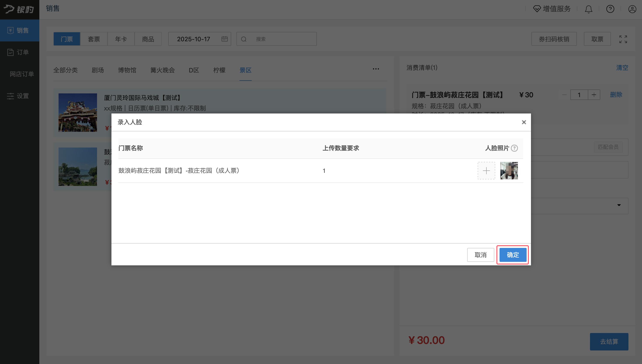Click the calendar icon in date field

224,39
